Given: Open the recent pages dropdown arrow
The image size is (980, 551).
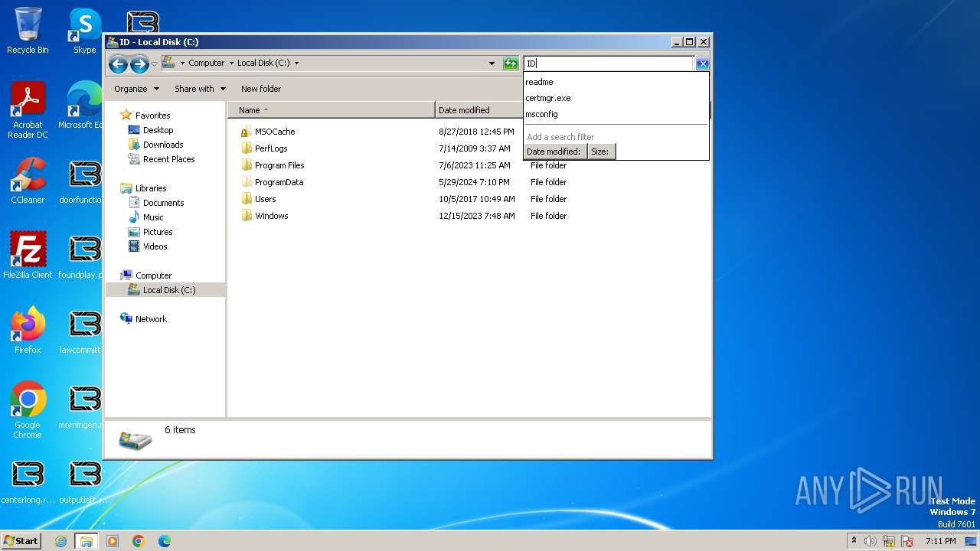Looking at the screenshot, I should coord(154,64).
